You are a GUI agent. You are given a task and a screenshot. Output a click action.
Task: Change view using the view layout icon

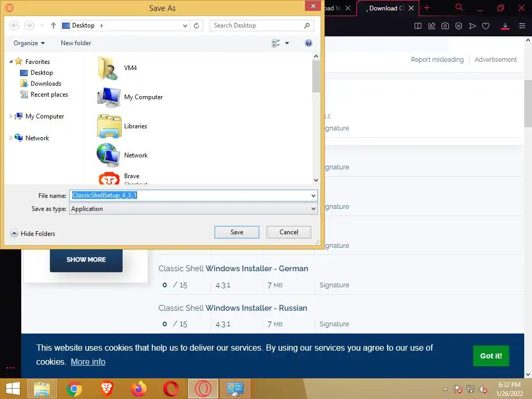click(x=276, y=43)
